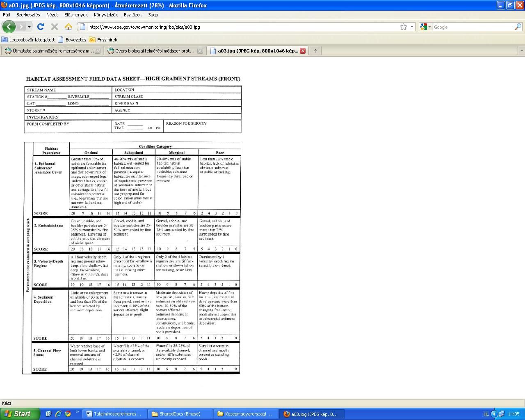Switch to a03.jpg Firefox taskbar button

click(312, 414)
